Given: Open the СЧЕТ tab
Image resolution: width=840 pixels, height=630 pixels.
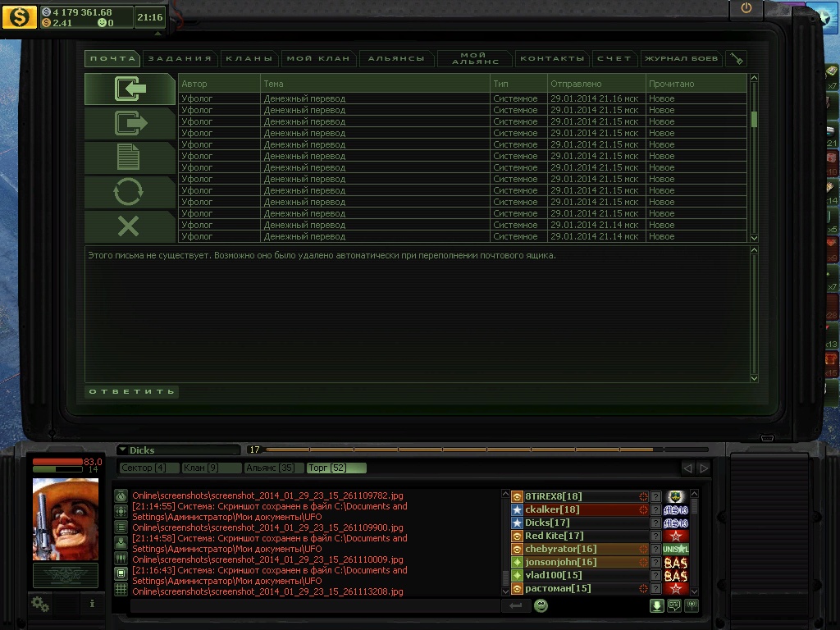Looking at the screenshot, I should tap(614, 58).
